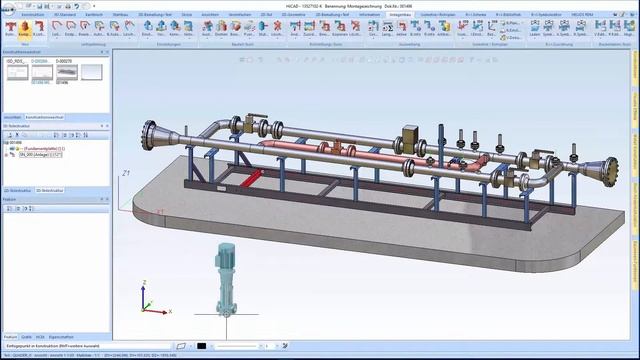This screenshot has width=640, height=360.
Task: Switch to Isometrie+Rohrplan ribbon tab
Action: point(438,15)
